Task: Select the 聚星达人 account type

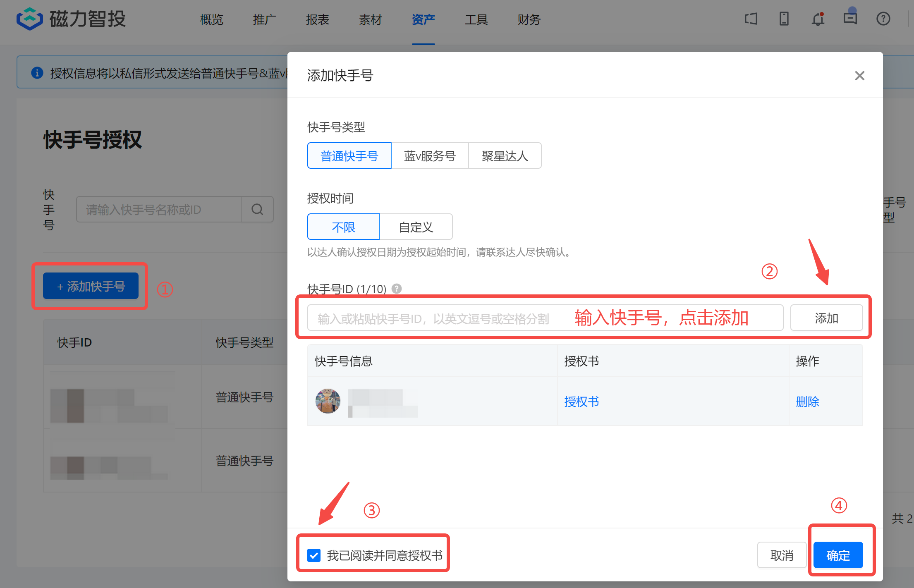Action: (x=505, y=155)
